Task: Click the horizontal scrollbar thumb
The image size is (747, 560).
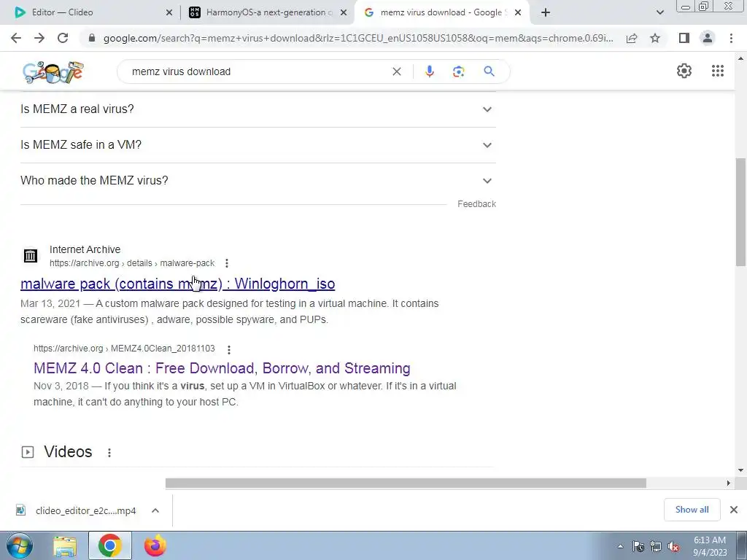Action: coord(406,483)
